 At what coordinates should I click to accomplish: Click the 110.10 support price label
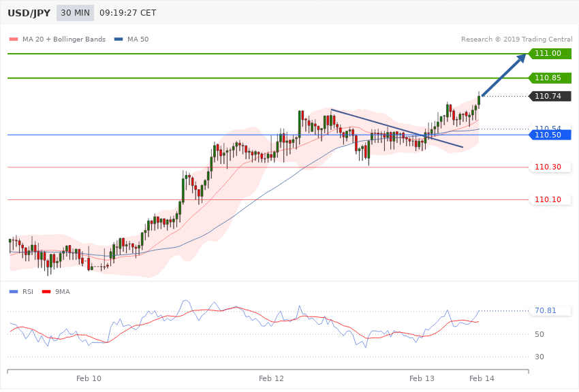point(550,199)
